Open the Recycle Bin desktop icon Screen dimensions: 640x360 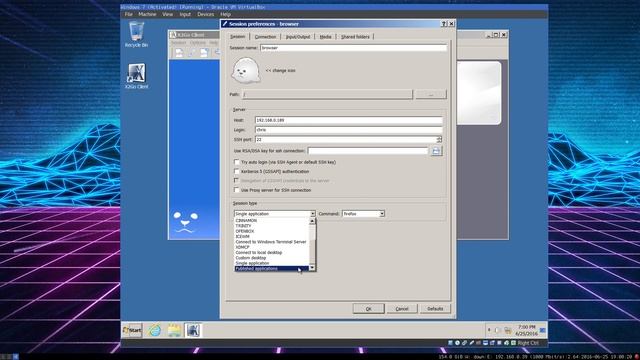136,35
